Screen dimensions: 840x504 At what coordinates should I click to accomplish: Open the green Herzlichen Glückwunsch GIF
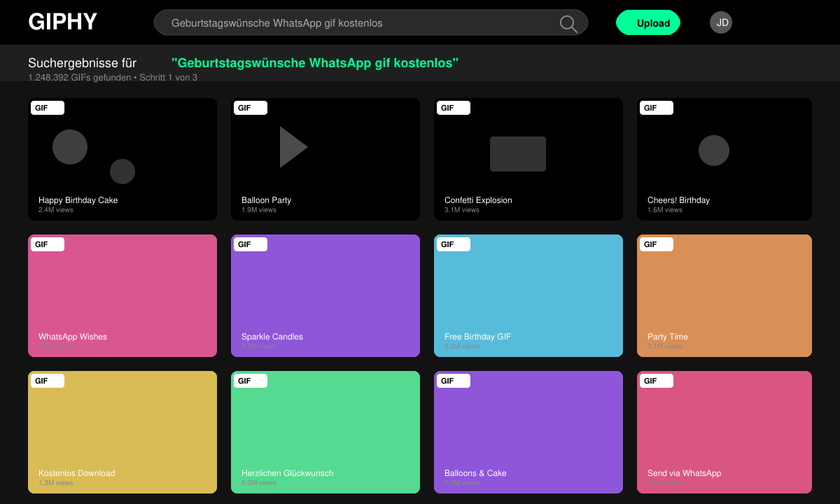[x=325, y=432]
